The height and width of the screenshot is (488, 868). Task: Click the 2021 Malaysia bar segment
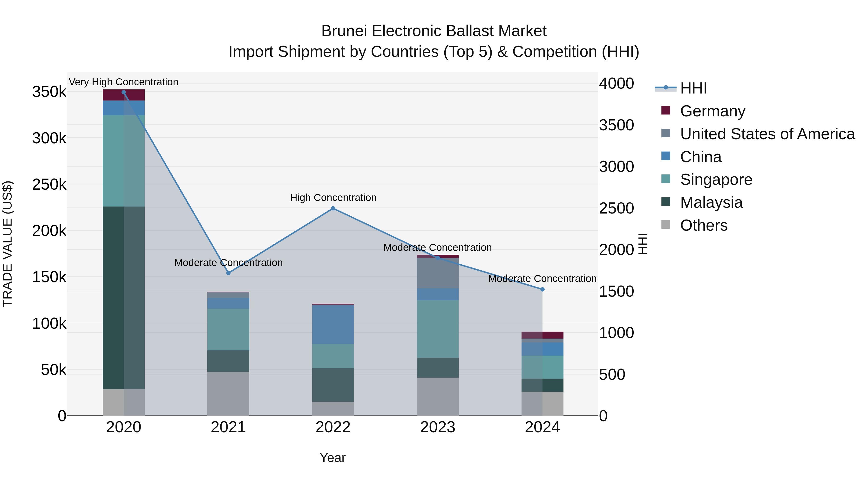point(229,361)
